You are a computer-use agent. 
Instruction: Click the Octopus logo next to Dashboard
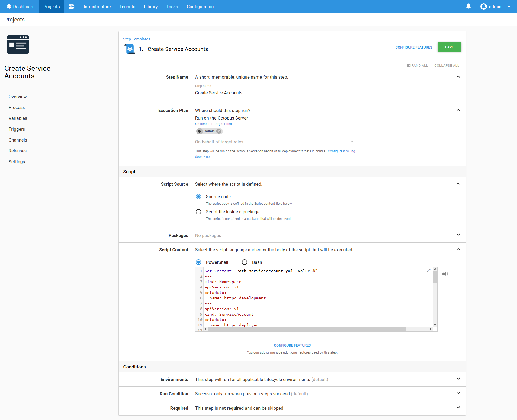pyautogui.click(x=9, y=6)
